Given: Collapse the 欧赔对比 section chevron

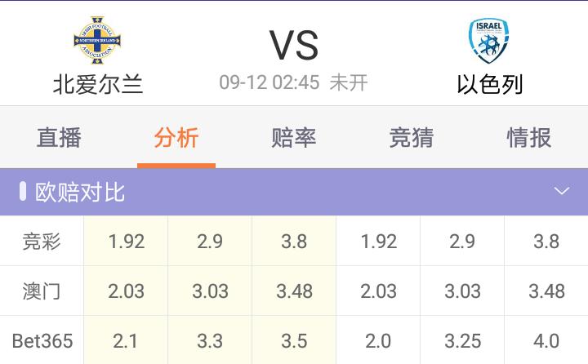Looking at the screenshot, I should tap(561, 192).
